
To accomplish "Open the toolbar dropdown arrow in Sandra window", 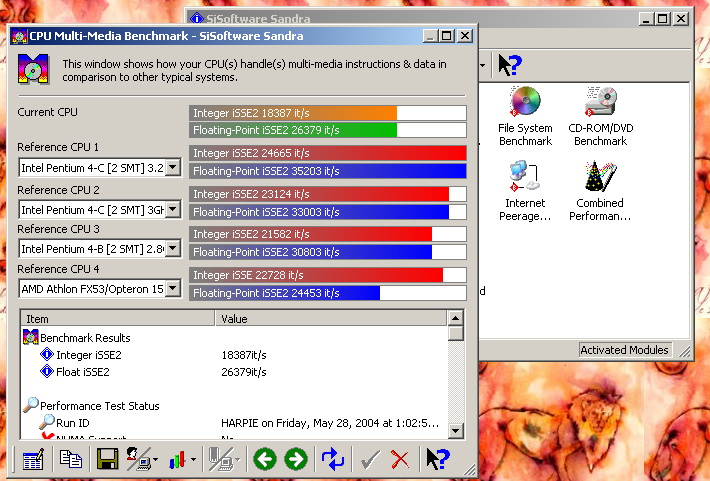I will coord(483,65).
